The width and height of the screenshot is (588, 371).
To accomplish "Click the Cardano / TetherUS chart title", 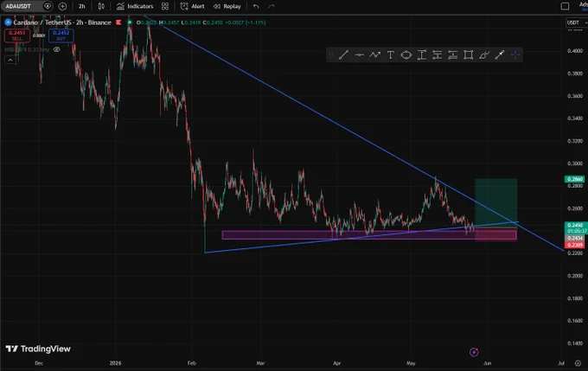I will [x=62, y=22].
